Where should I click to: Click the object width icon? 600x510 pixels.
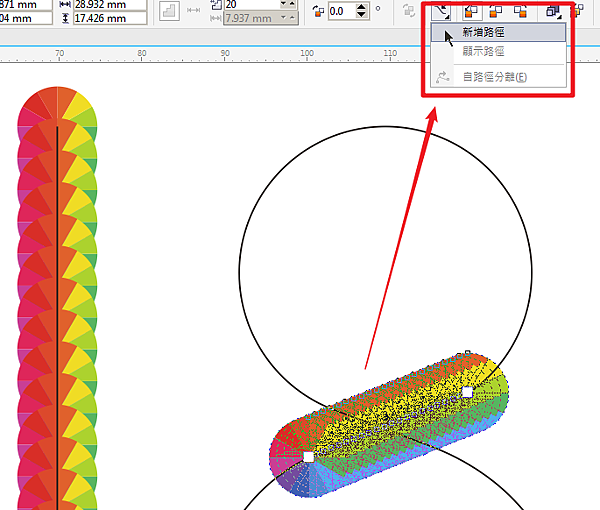click(65, 5)
